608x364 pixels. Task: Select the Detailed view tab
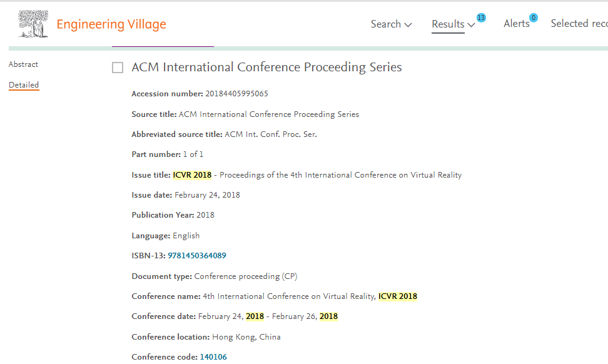point(24,85)
